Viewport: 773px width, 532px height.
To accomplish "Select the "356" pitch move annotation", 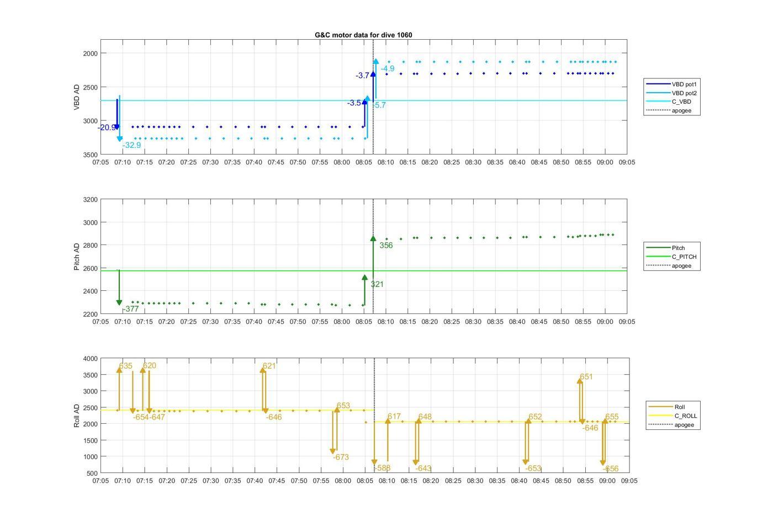I will coord(386,246).
